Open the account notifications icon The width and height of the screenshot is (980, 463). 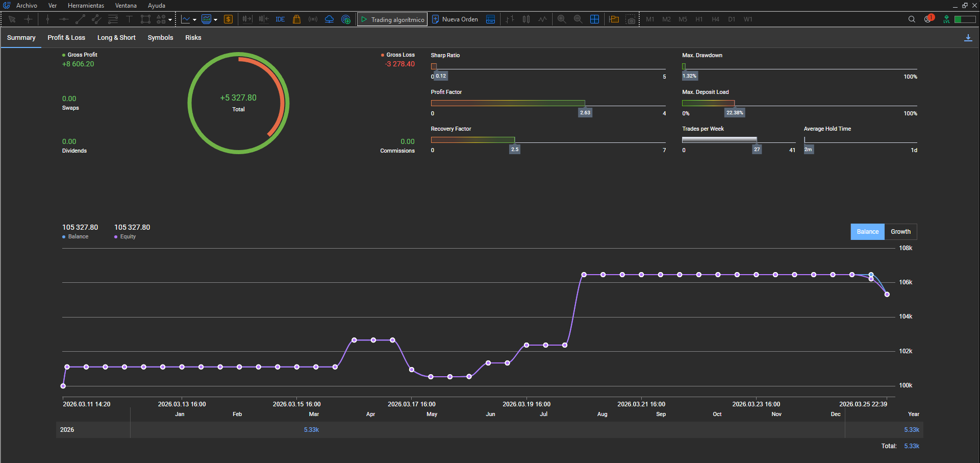pyautogui.click(x=928, y=19)
